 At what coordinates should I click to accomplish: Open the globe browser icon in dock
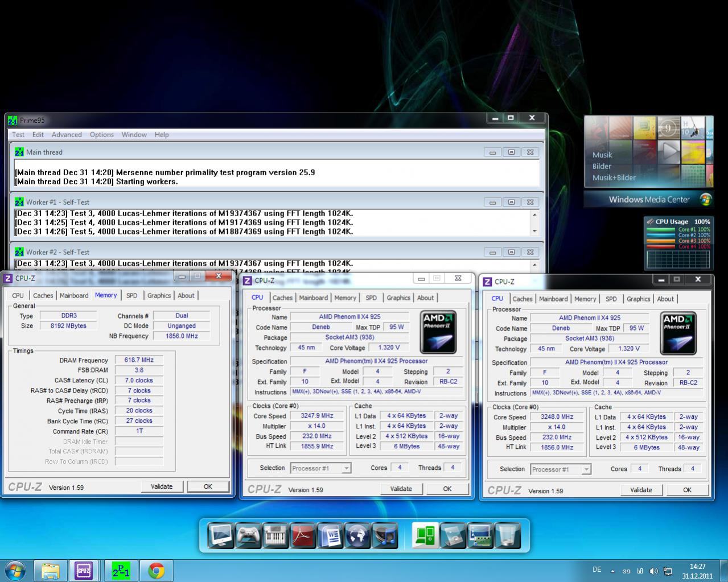coord(357,535)
